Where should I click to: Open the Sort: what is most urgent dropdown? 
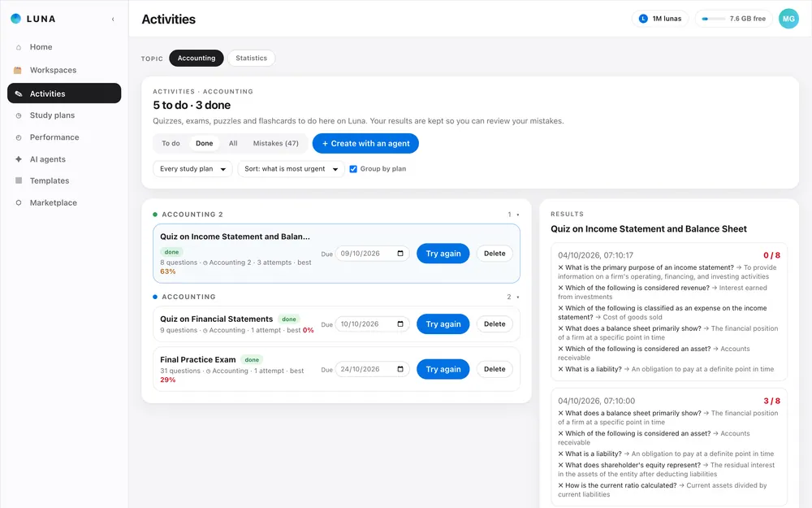click(x=291, y=169)
